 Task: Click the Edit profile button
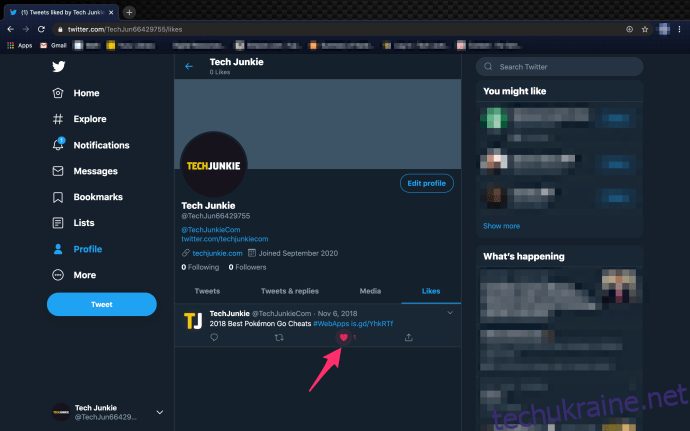coord(426,183)
